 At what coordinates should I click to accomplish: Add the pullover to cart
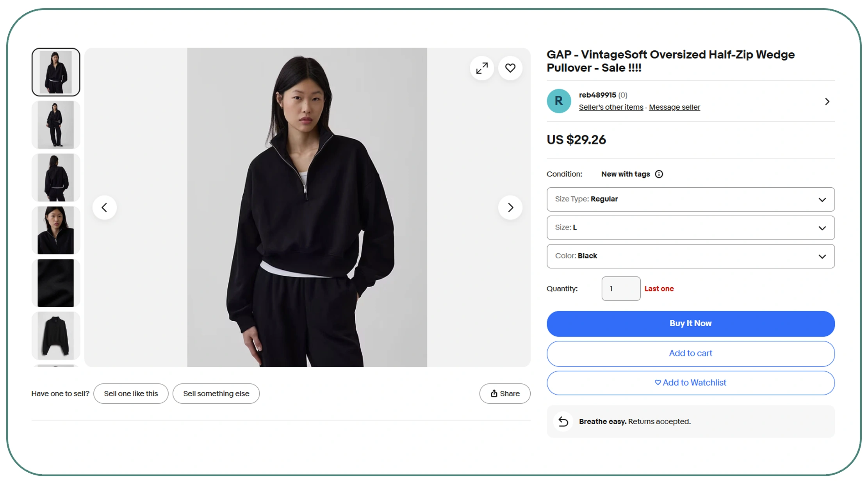690,353
